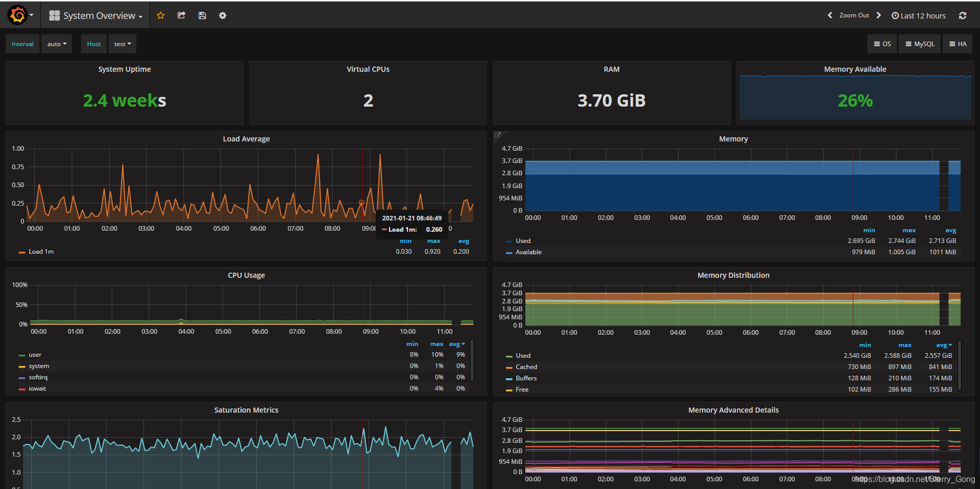Toggle Cached series in Memory Distribution
Screen dimensions: 980x489
pos(526,367)
